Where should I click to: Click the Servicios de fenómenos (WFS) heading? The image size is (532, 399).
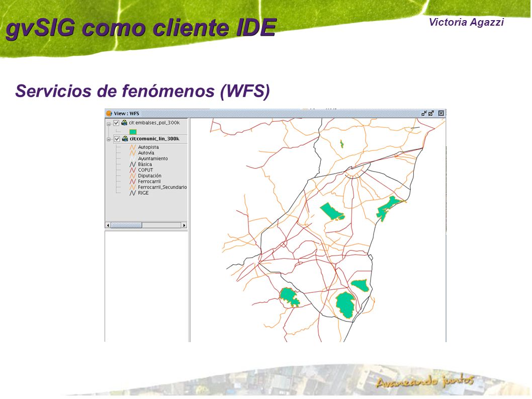point(142,91)
